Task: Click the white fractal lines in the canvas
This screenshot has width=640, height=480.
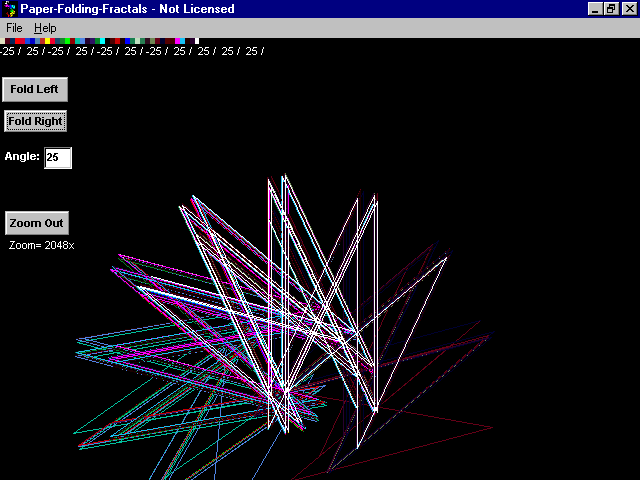Action: 270,300
